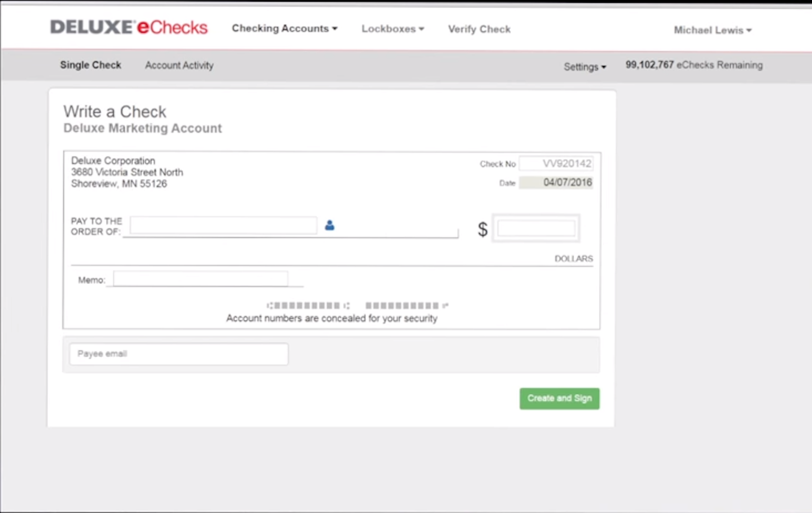
Task: Select the Verify Check menu item
Action: [479, 29]
